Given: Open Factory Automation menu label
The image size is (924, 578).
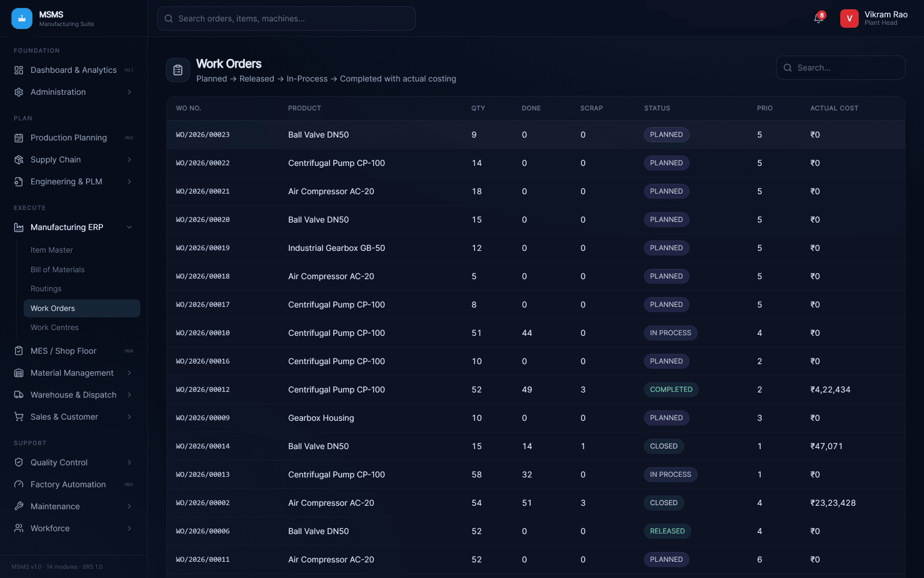Looking at the screenshot, I should [68, 484].
